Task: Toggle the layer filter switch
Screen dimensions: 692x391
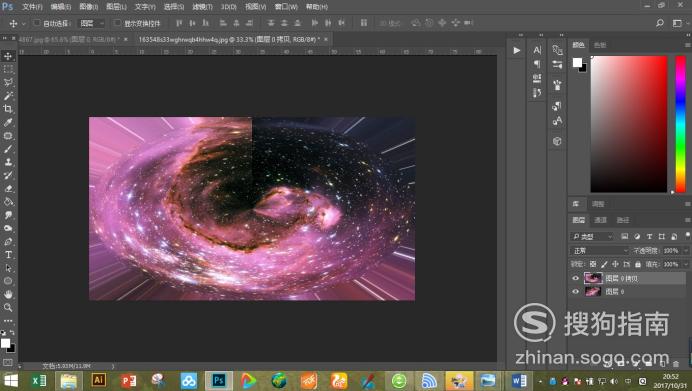Action: point(688,236)
